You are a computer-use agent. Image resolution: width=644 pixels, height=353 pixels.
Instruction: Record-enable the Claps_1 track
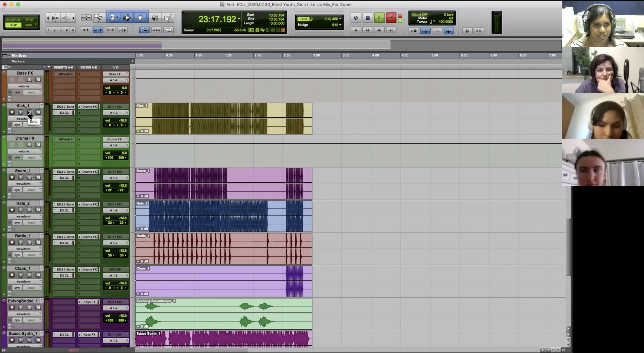pos(12,275)
